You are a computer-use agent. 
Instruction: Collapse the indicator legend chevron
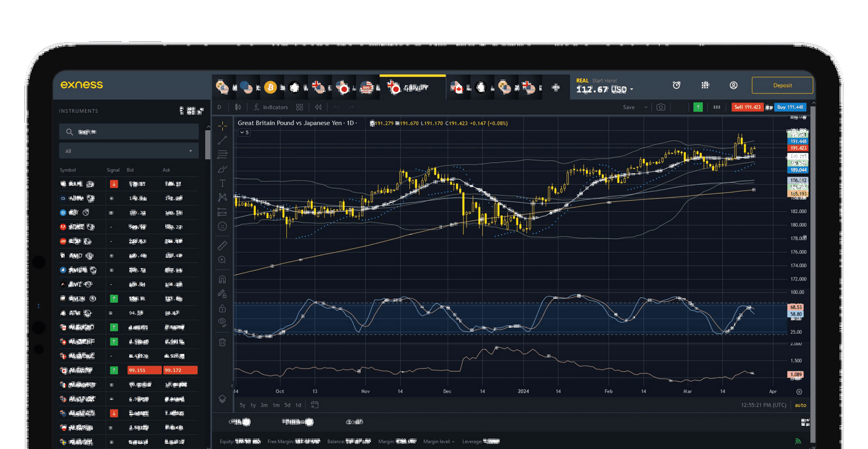pos(244,133)
